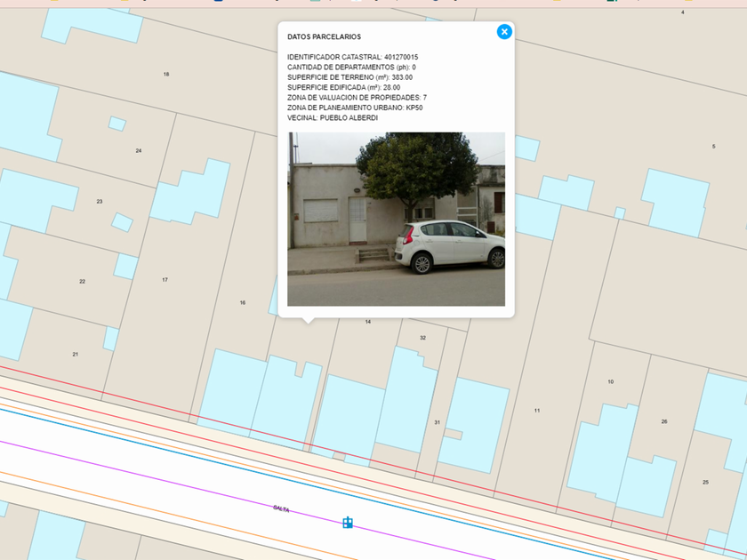The image size is (747, 560).
Task: Pick parcel number 26 on the map
Action: [x=664, y=421]
